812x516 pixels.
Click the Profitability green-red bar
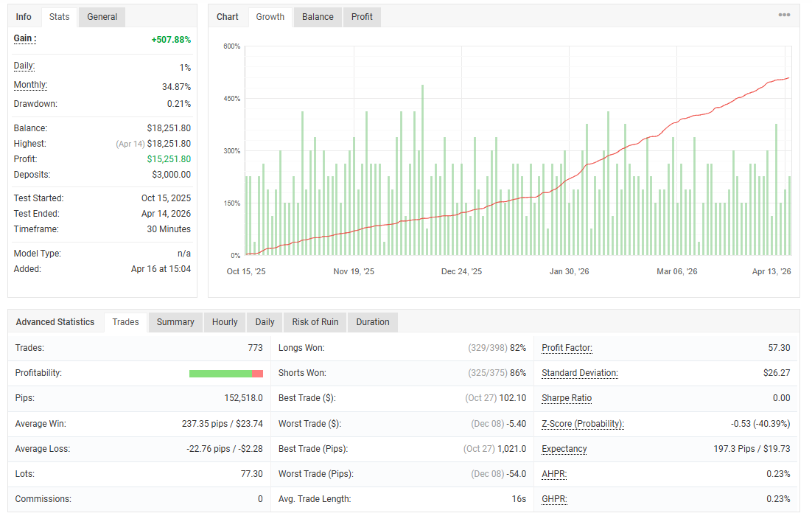tap(226, 374)
